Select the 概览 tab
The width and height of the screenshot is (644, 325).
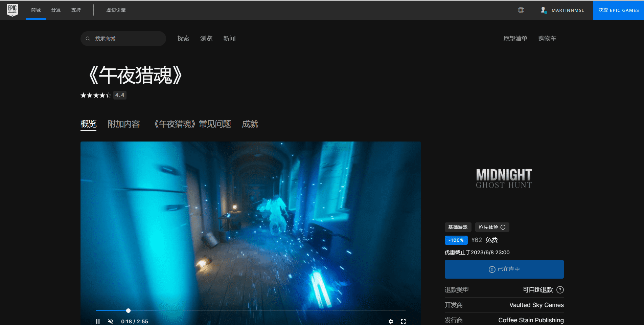pos(89,124)
